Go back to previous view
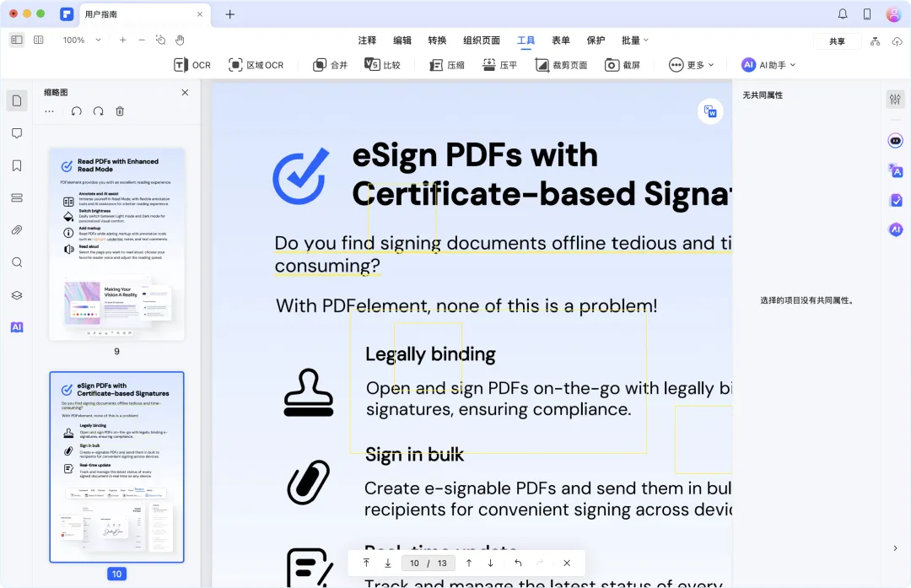Viewport: 911px width, 588px height. point(518,563)
